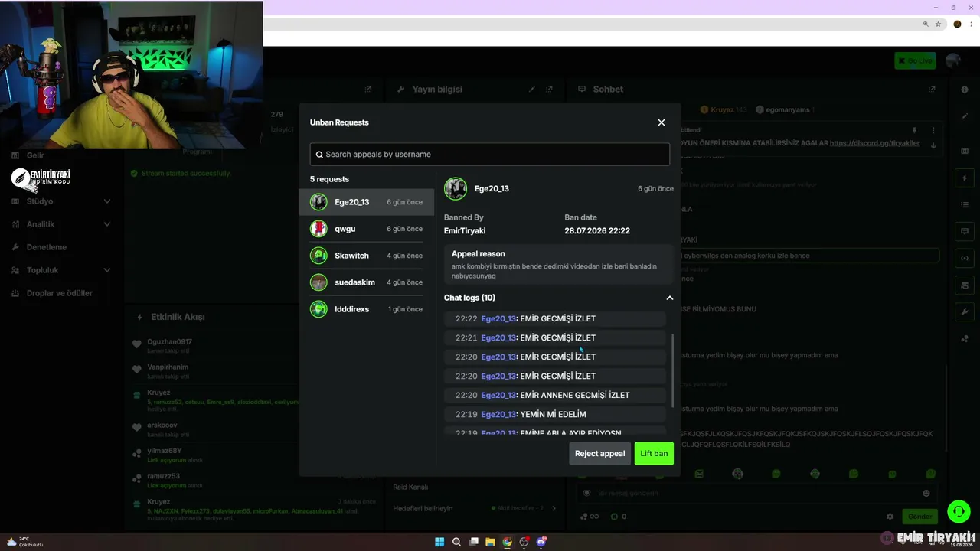Click the Go Live button
This screenshot has height=551, width=980.
click(915, 60)
